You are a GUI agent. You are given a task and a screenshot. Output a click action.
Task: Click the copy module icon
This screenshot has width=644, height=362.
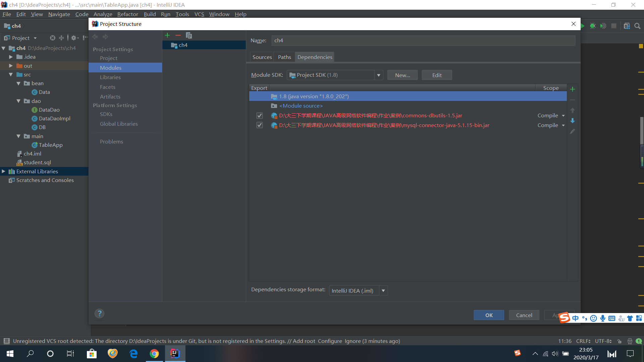(189, 35)
